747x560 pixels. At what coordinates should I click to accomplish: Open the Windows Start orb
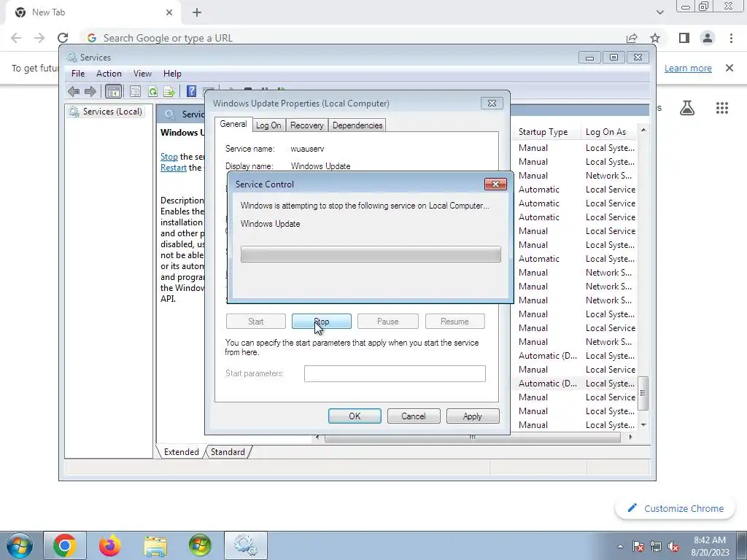pyautogui.click(x=19, y=545)
